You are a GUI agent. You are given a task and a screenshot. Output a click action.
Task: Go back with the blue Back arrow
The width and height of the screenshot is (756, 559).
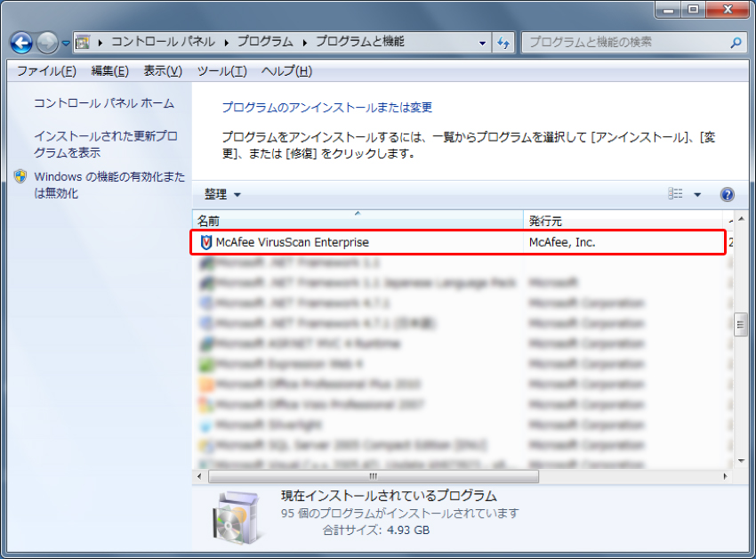21,43
